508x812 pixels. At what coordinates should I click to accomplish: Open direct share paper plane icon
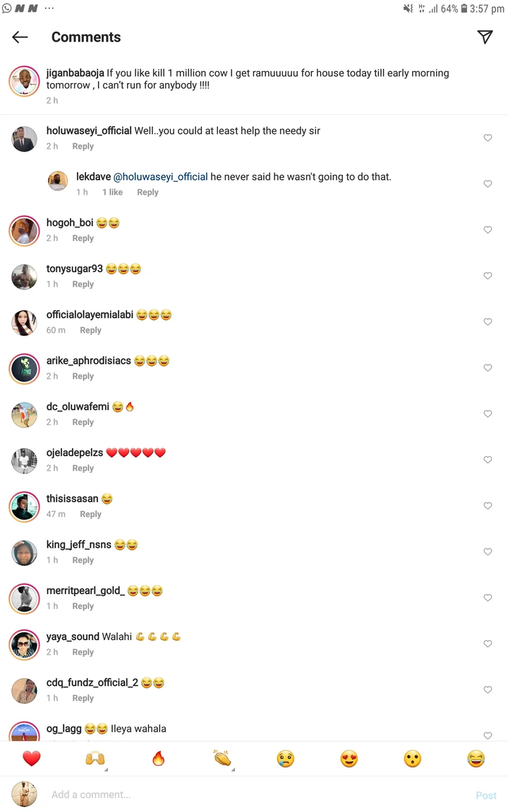coord(485,37)
